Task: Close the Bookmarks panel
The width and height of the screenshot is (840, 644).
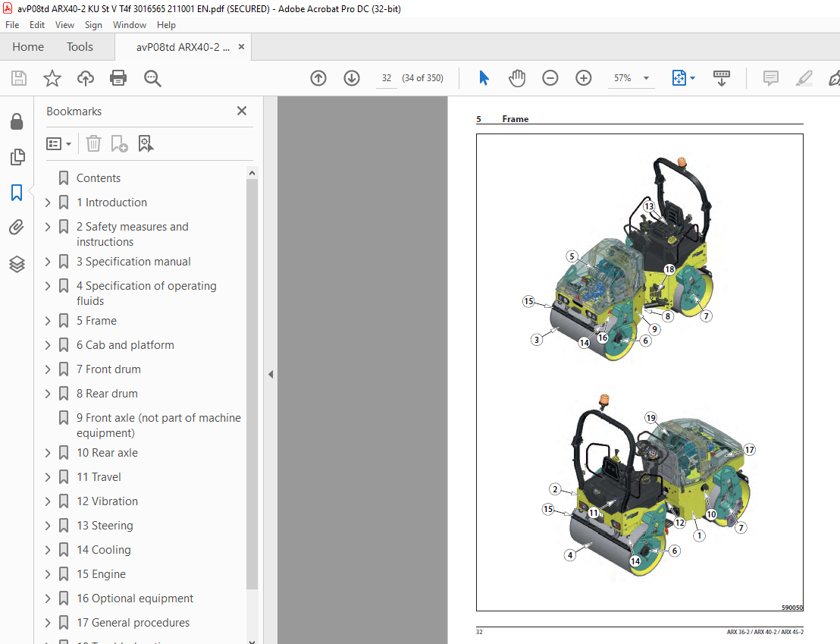Action: click(242, 111)
